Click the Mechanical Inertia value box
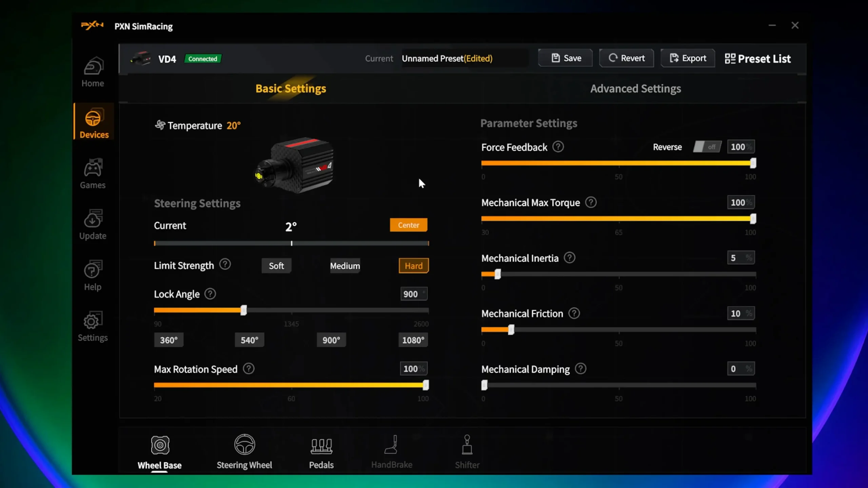The width and height of the screenshot is (868, 488). [x=741, y=258]
